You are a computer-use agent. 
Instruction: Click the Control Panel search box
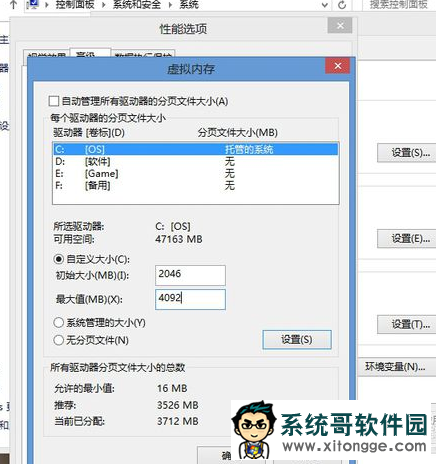pos(399,5)
